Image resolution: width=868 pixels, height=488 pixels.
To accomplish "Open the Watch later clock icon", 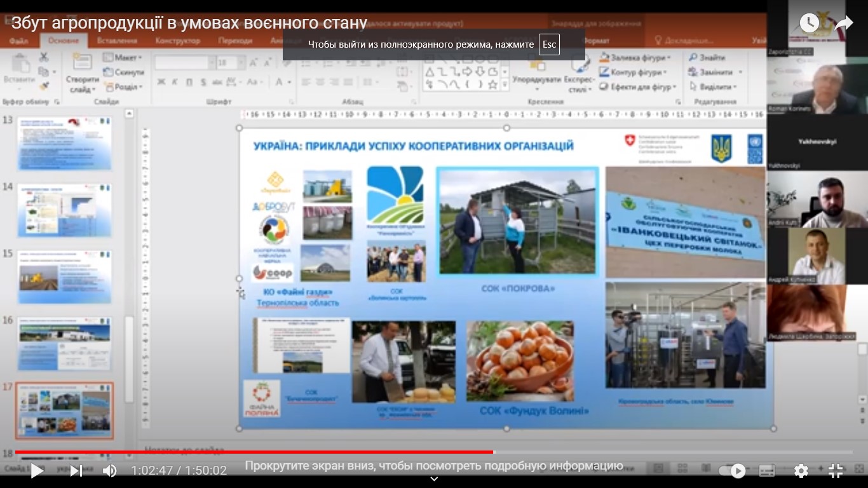I will 809,24.
